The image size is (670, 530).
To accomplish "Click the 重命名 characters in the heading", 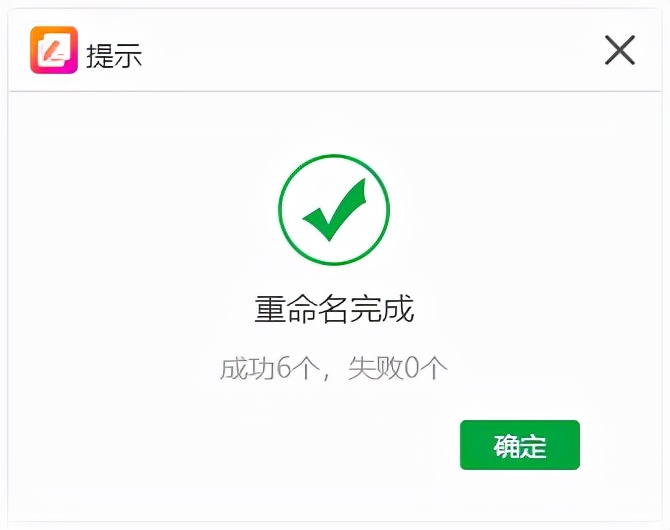I will click(302, 309).
